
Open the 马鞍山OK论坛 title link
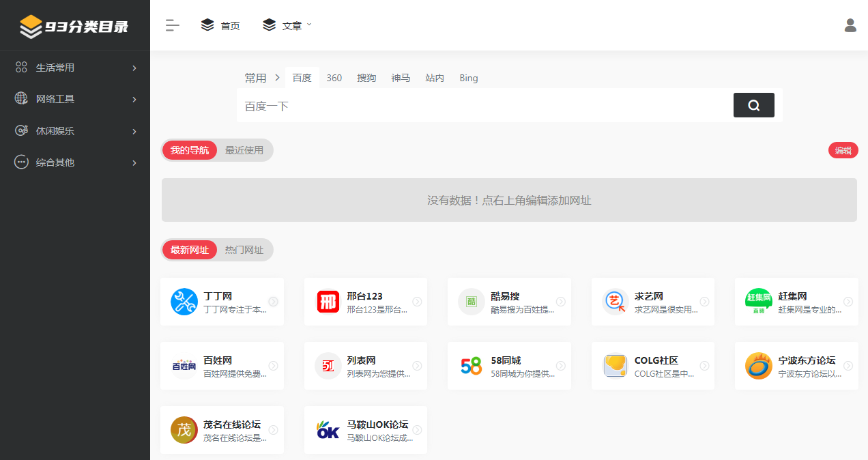point(378,425)
